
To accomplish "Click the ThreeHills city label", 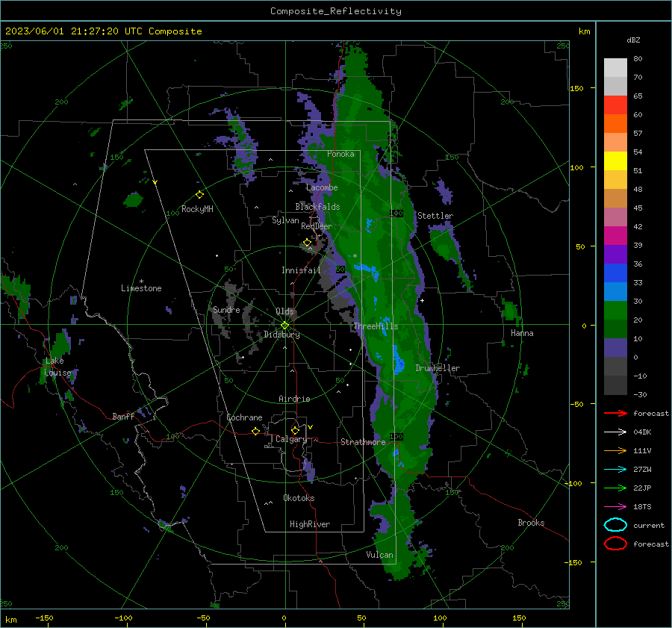I will coord(376,326).
